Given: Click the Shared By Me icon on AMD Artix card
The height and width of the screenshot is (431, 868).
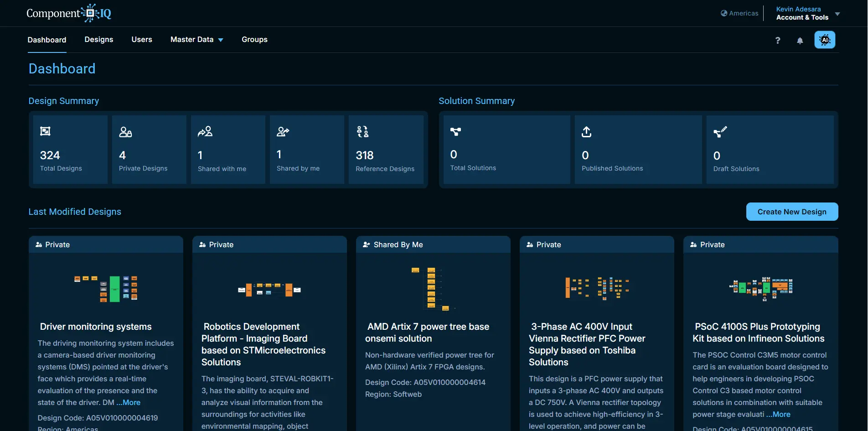Looking at the screenshot, I should [x=367, y=245].
